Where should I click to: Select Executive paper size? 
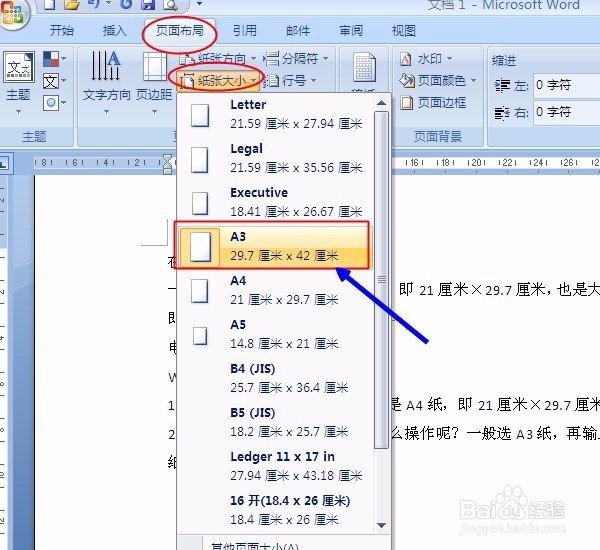click(x=276, y=202)
